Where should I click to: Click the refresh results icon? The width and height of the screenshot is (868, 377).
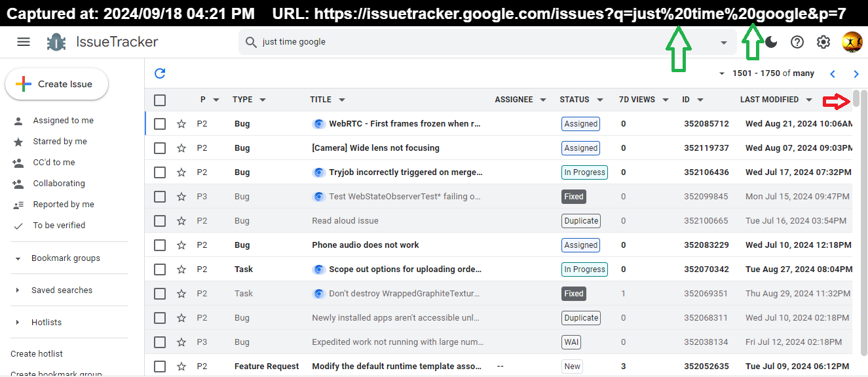160,73
